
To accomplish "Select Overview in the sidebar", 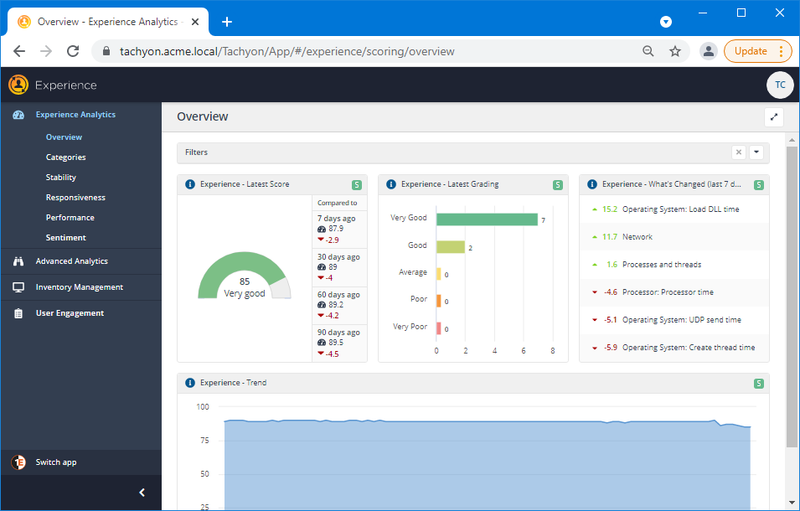I will point(64,137).
